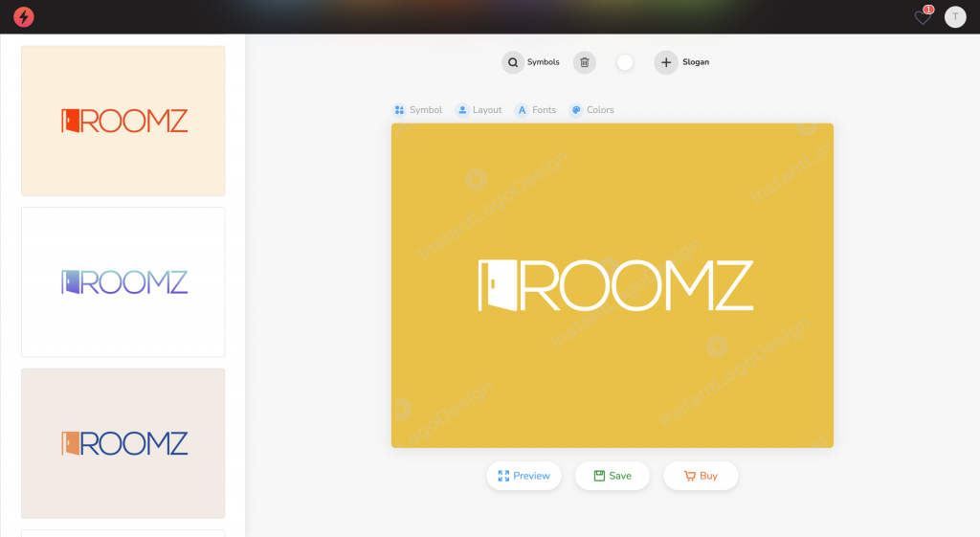Open favorites via the heart icon
The height and width of the screenshot is (537, 980).
point(923,17)
